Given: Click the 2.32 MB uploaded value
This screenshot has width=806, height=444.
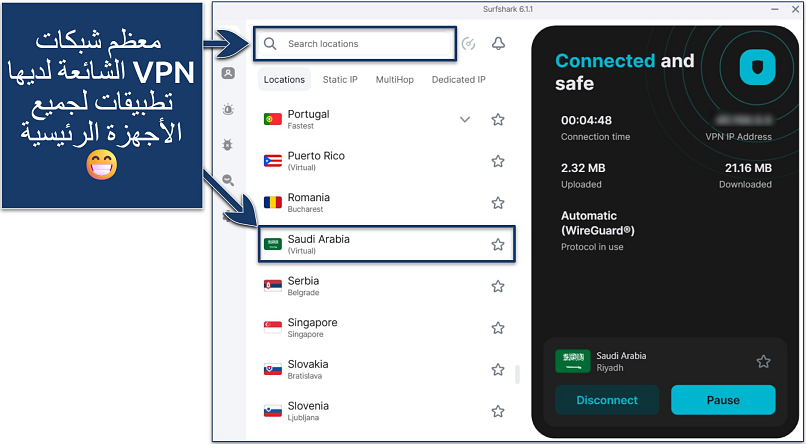Looking at the screenshot, I should (583, 168).
